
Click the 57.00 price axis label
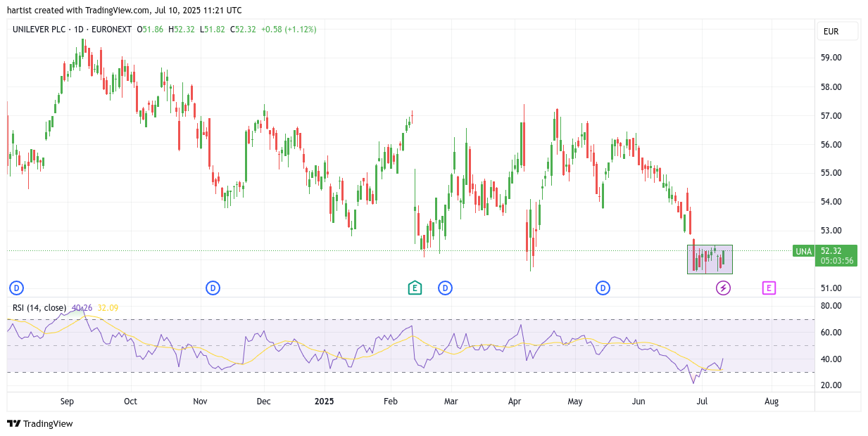[x=831, y=115]
